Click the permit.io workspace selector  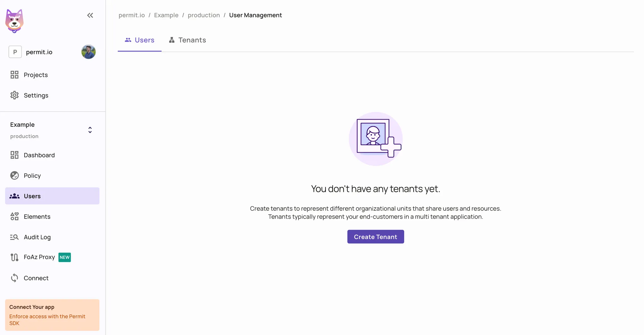tap(39, 52)
